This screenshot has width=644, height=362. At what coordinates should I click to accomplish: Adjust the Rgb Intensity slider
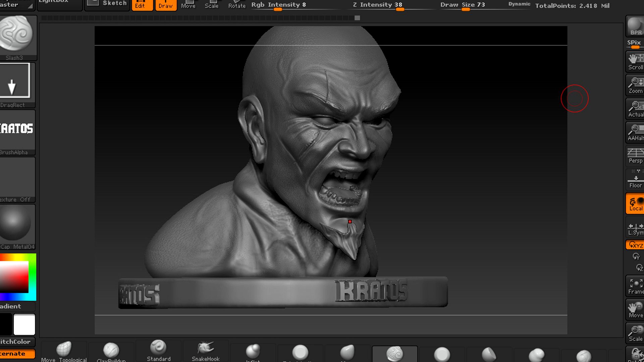click(x=295, y=5)
